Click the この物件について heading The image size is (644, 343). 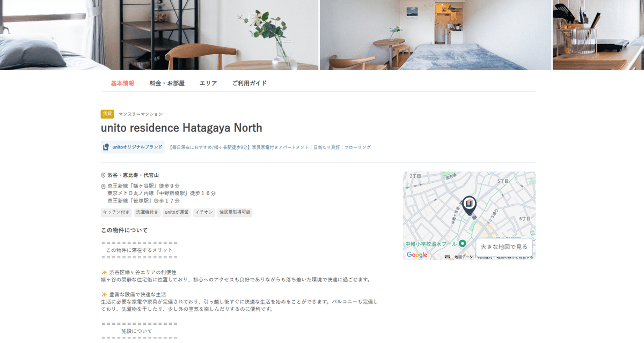[x=124, y=230]
